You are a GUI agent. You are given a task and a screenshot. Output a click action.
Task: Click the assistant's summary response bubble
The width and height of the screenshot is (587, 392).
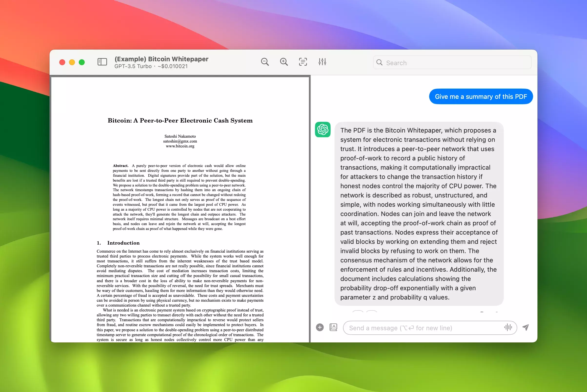[x=419, y=214]
